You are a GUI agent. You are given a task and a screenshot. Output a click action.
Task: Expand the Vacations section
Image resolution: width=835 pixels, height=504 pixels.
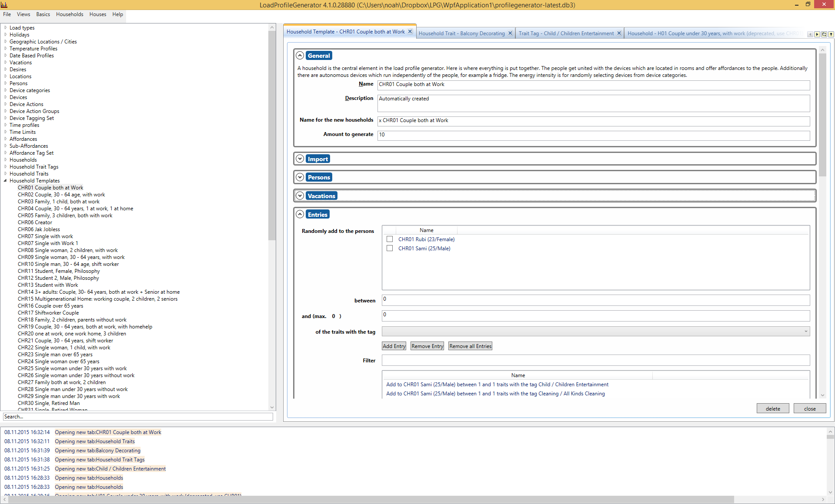tap(300, 196)
